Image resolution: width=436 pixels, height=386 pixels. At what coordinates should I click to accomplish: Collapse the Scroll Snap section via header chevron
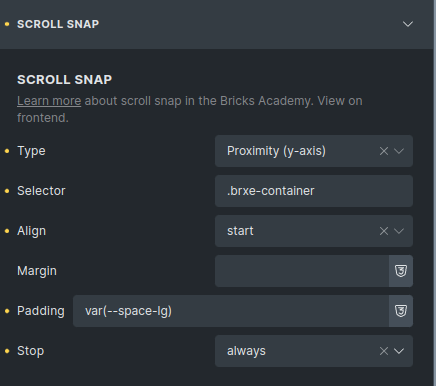click(x=408, y=24)
